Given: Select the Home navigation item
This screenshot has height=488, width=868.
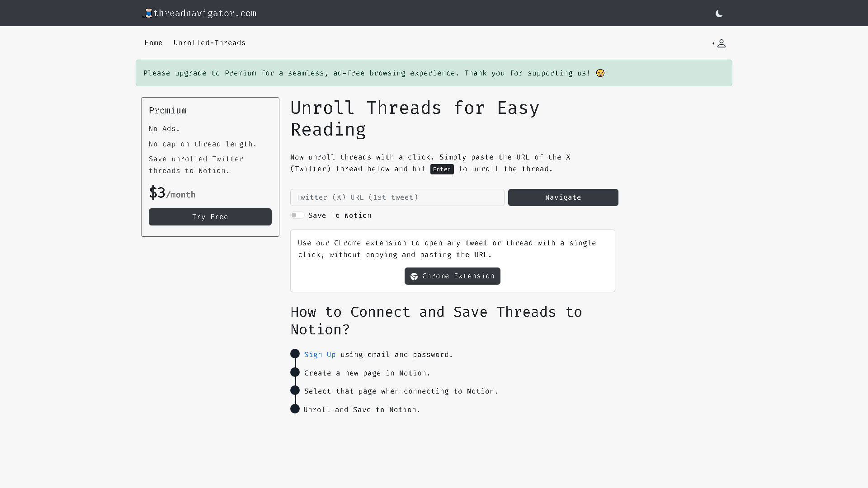Looking at the screenshot, I should [x=153, y=42].
